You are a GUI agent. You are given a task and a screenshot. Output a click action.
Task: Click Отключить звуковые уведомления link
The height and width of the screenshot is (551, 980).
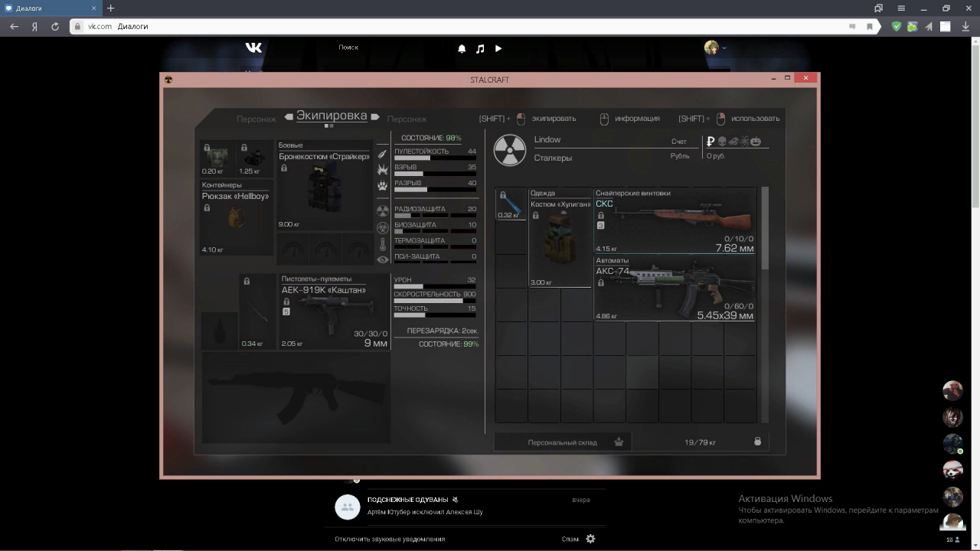click(x=390, y=539)
